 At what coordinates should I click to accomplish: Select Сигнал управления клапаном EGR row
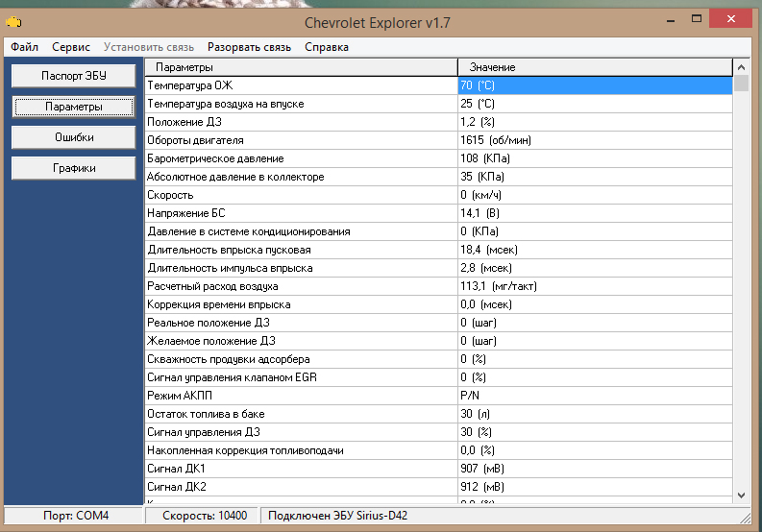439,377
